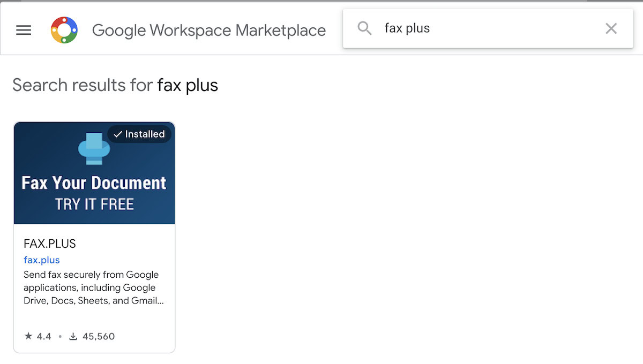This screenshot has width=643, height=364.
Task: Click the Google Workspace Marketplace title
Action: coord(208,31)
